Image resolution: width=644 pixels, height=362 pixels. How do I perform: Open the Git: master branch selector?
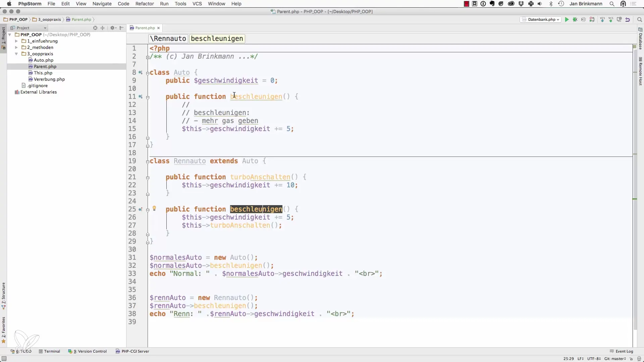(615, 359)
